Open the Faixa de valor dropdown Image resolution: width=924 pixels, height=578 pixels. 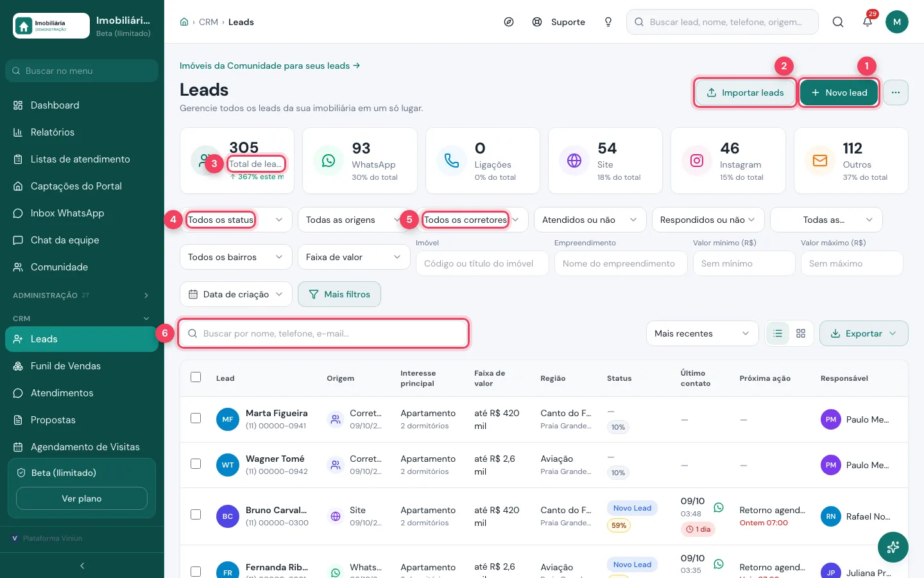point(354,257)
